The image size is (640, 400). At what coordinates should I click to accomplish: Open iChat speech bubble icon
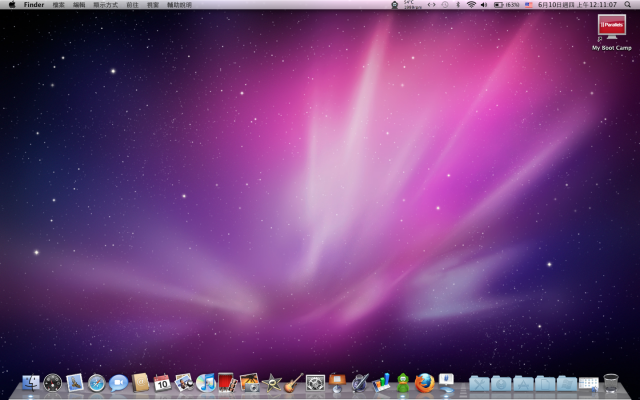point(118,383)
